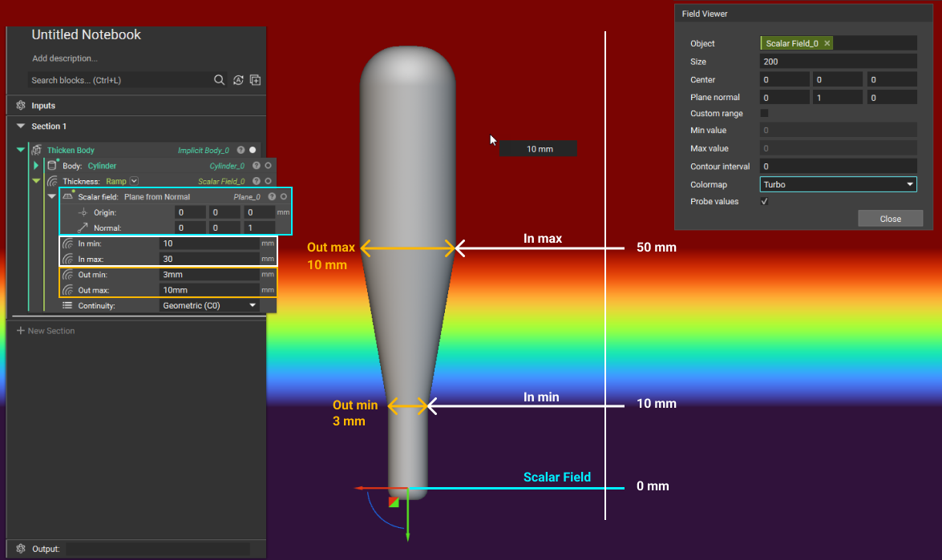Click the red-green origin gizmo square
Image resolution: width=942 pixels, height=560 pixels.
[394, 502]
